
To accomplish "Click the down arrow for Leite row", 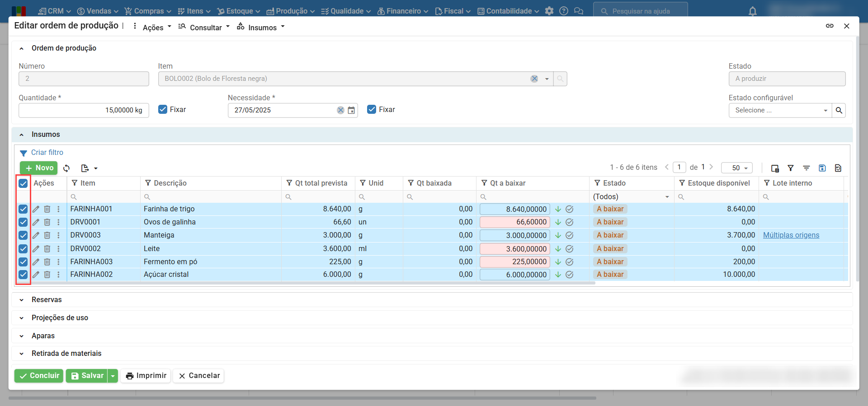I will pyautogui.click(x=558, y=249).
